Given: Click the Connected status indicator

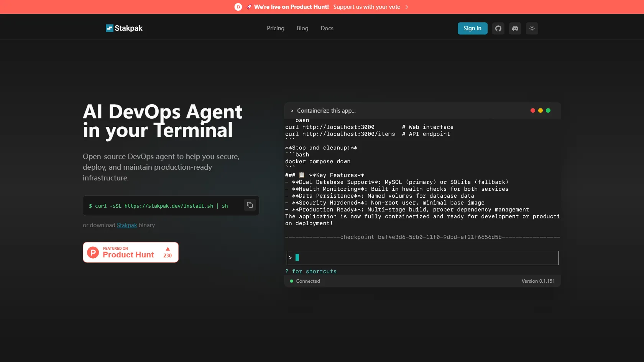Looking at the screenshot, I should tap(305, 281).
